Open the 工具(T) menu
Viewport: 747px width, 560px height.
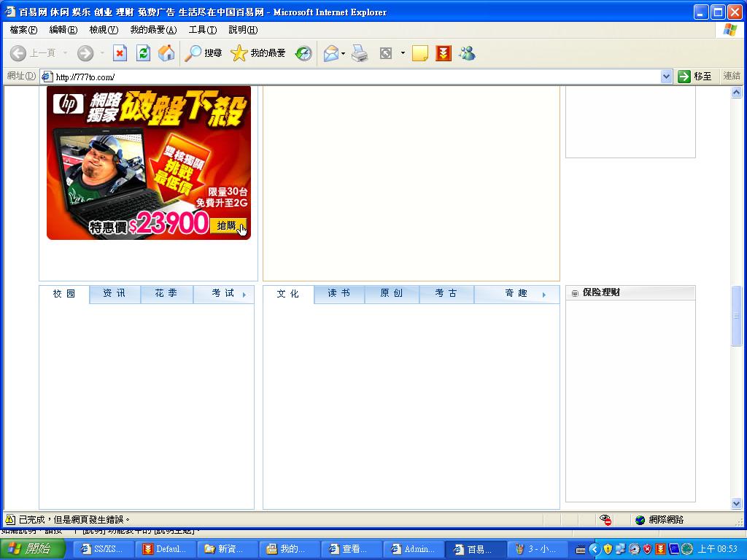pyautogui.click(x=203, y=29)
